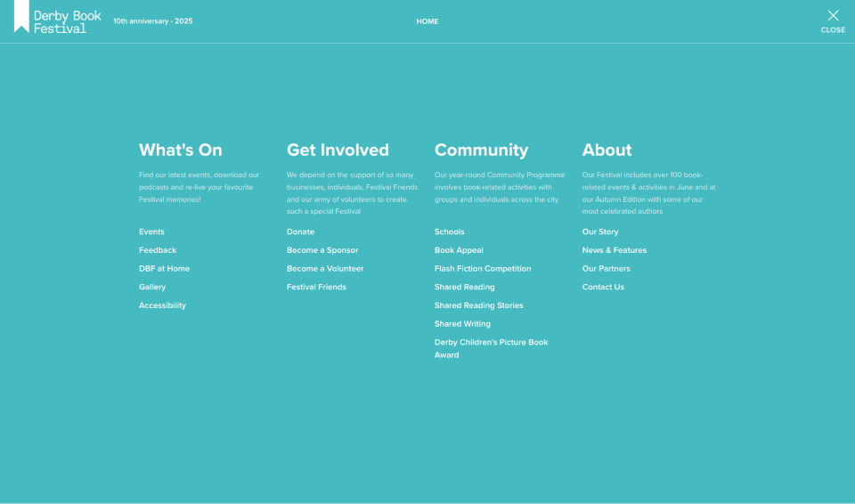The height and width of the screenshot is (504, 855).
Task: Open the Feedback page link
Action: point(158,250)
